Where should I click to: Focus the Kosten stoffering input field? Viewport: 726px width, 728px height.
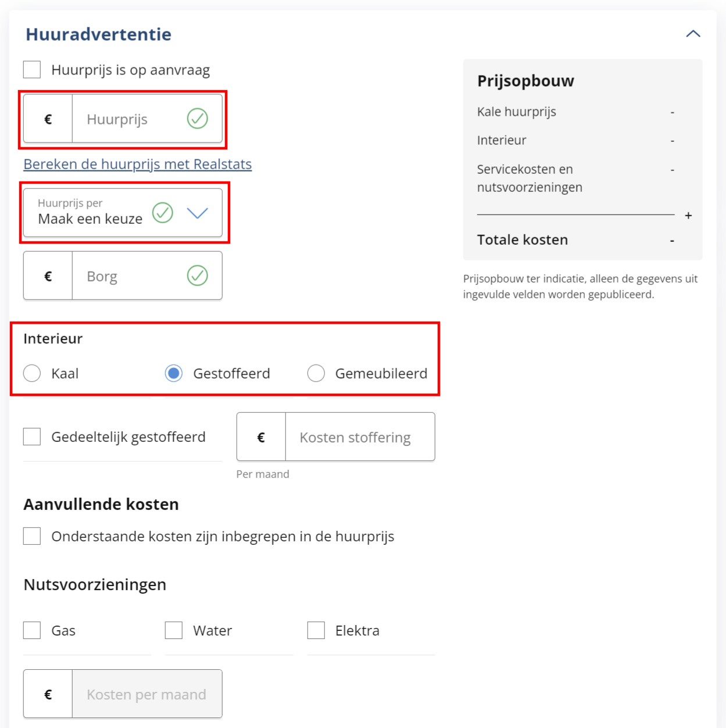tap(360, 437)
